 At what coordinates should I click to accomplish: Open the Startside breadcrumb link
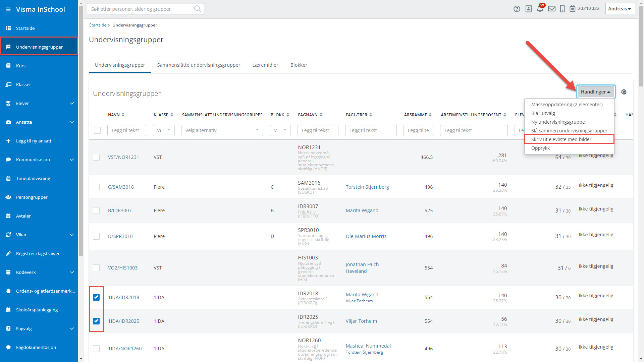[98, 25]
